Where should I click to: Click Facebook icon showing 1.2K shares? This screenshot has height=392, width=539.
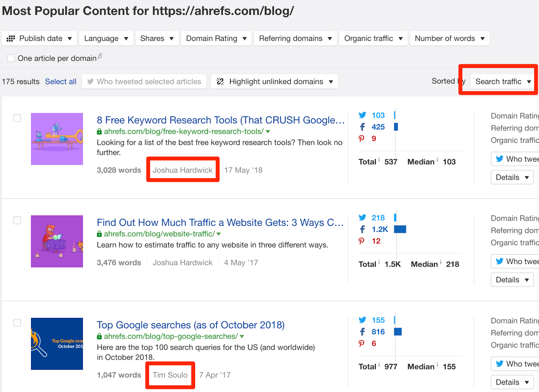362,230
